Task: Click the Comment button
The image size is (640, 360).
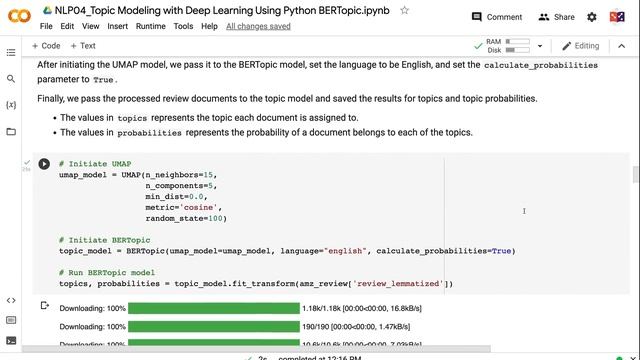Action: pos(497,17)
